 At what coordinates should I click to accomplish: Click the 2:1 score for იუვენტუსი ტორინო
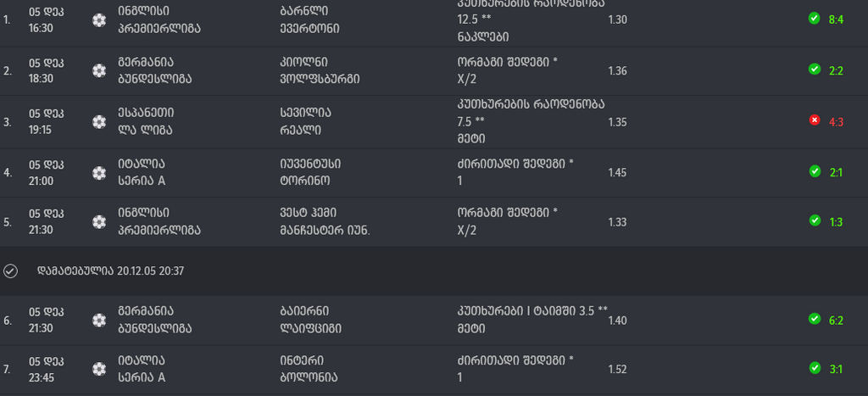(836, 172)
